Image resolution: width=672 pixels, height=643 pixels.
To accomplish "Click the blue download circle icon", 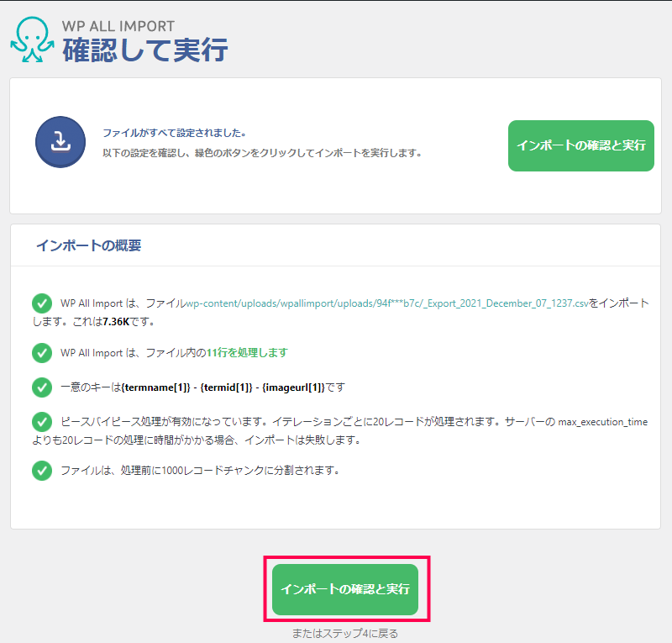I will tap(60, 142).
